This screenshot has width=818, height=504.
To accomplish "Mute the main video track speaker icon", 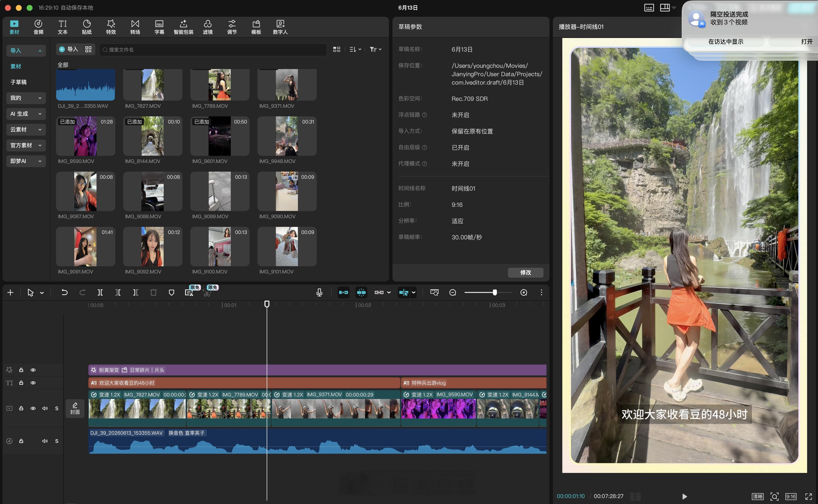I will [45, 408].
